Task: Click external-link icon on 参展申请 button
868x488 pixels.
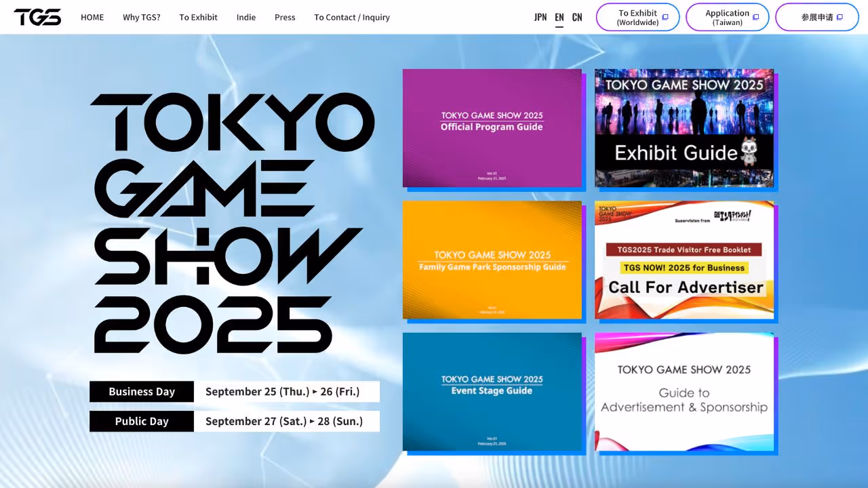Action: coord(840,18)
